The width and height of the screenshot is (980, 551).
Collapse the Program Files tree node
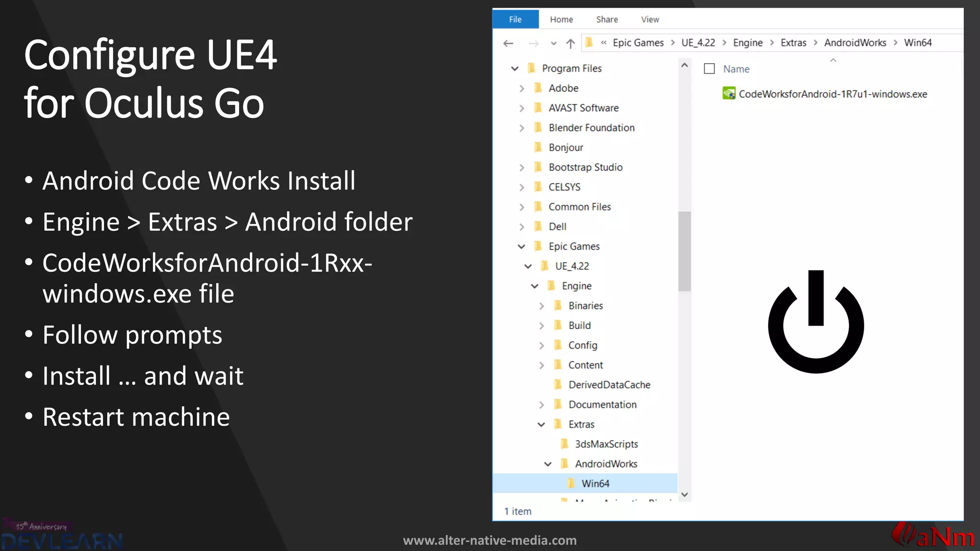click(515, 68)
